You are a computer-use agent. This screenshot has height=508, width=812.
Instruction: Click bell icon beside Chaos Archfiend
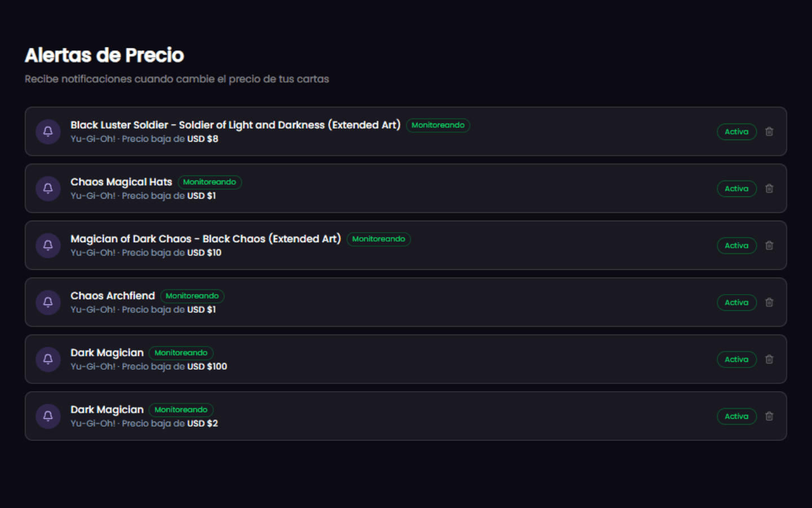[x=48, y=303]
